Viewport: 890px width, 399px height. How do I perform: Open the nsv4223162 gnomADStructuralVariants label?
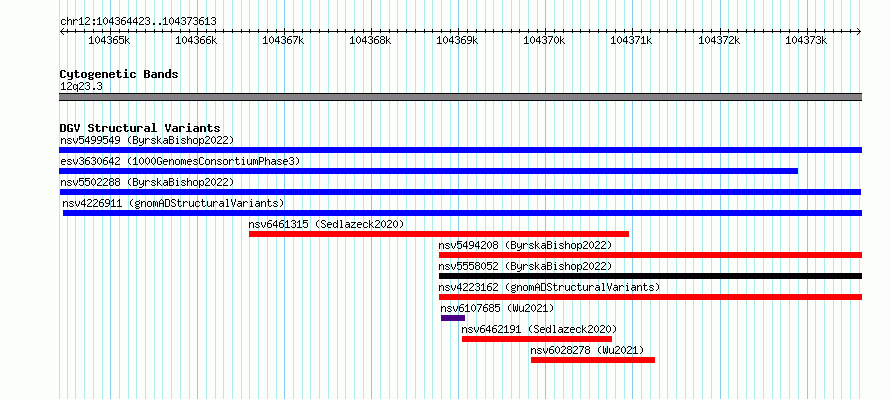[x=549, y=287]
